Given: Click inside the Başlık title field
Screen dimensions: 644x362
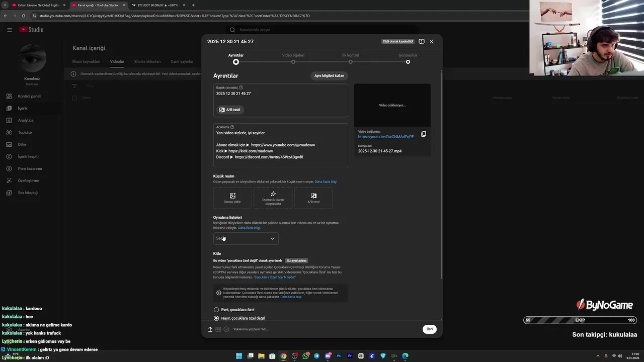Looking at the screenshot, I should [x=281, y=100].
